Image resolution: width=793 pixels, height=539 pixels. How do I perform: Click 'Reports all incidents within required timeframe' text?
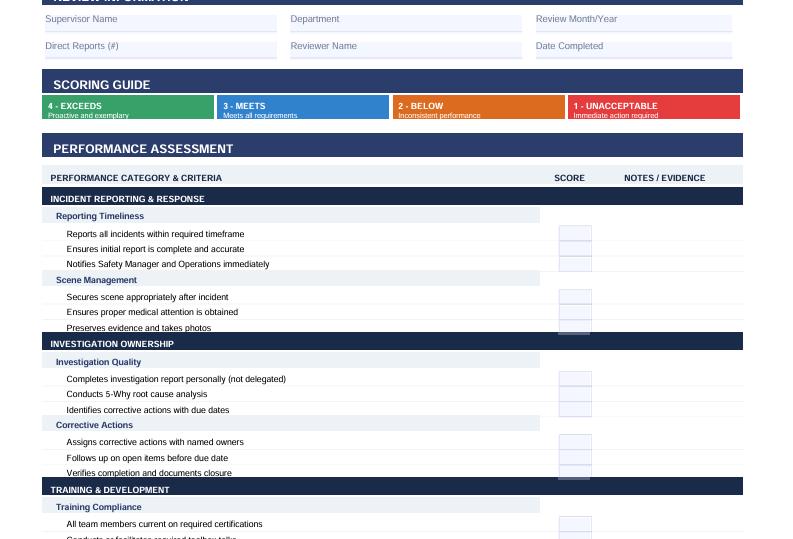coord(155,234)
